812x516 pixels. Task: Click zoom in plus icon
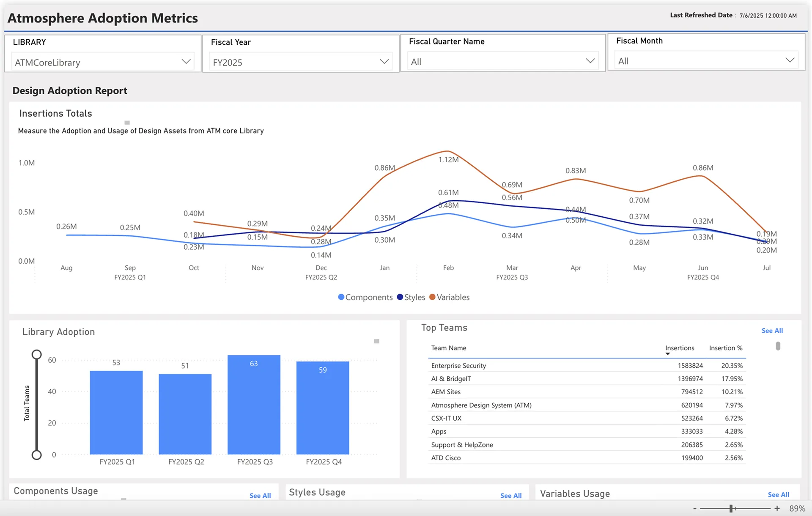tap(777, 508)
